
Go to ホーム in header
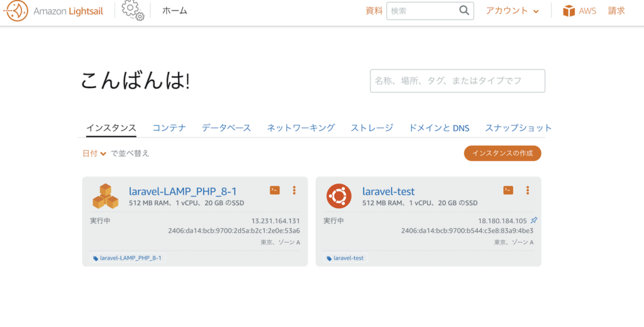pos(175,11)
